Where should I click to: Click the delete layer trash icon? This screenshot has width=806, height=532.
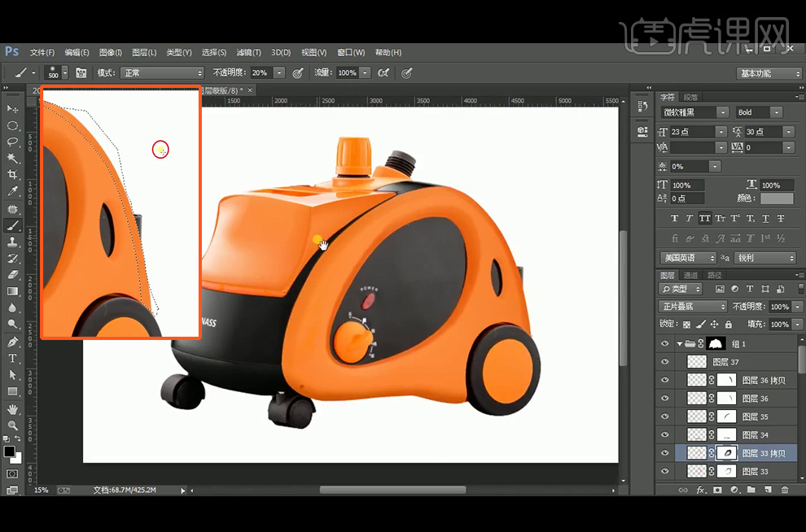[x=785, y=491]
